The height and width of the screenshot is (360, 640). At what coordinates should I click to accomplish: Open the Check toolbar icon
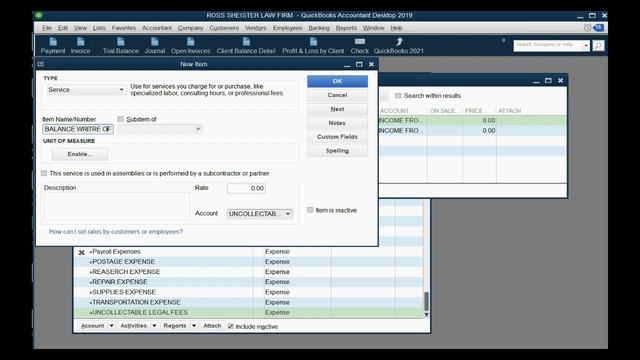pyautogui.click(x=360, y=46)
